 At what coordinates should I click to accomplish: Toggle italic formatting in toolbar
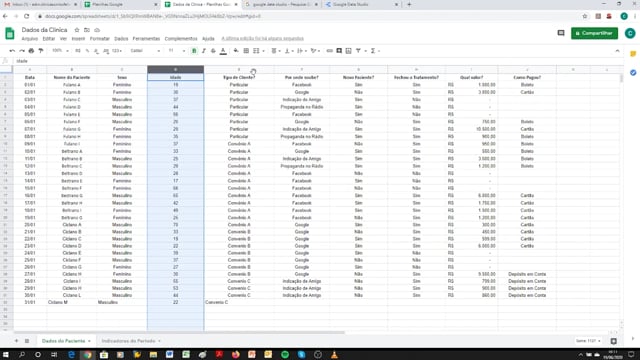pyautogui.click(x=204, y=51)
